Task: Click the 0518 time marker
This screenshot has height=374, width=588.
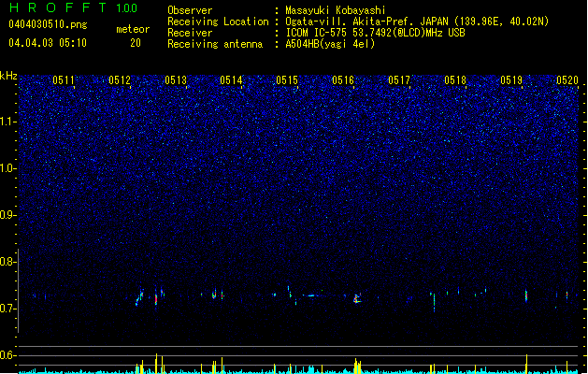Action: (455, 80)
